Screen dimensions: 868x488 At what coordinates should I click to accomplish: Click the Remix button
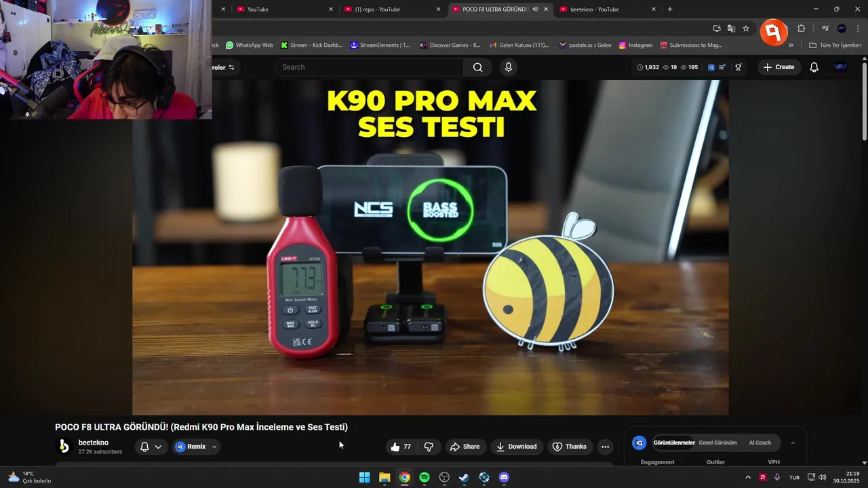190,447
